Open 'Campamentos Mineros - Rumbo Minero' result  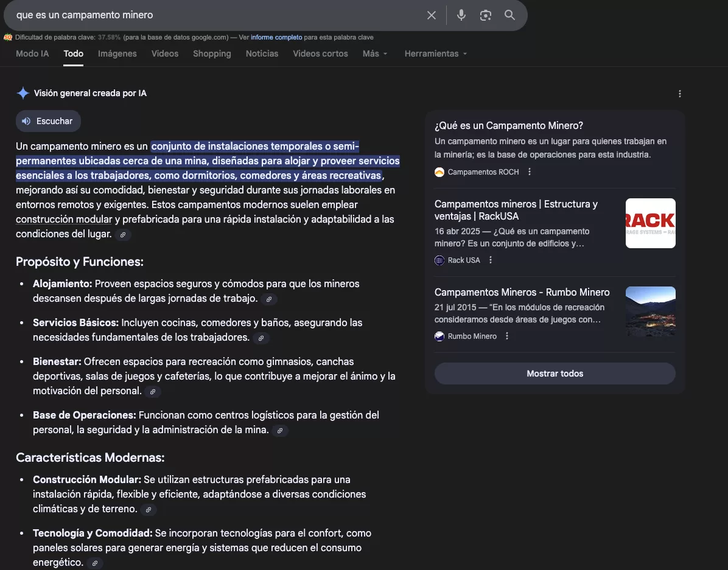pyautogui.click(x=522, y=293)
